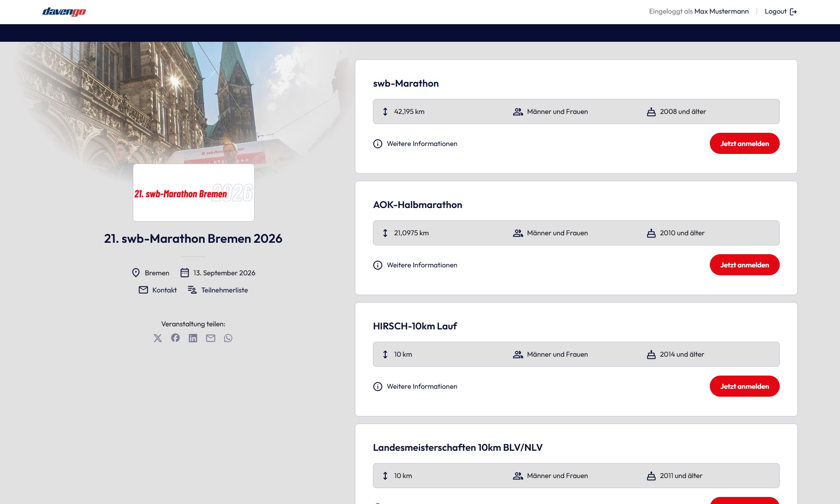Click the Max Mustermann account name
Image resolution: width=840 pixels, height=504 pixels.
tap(721, 11)
